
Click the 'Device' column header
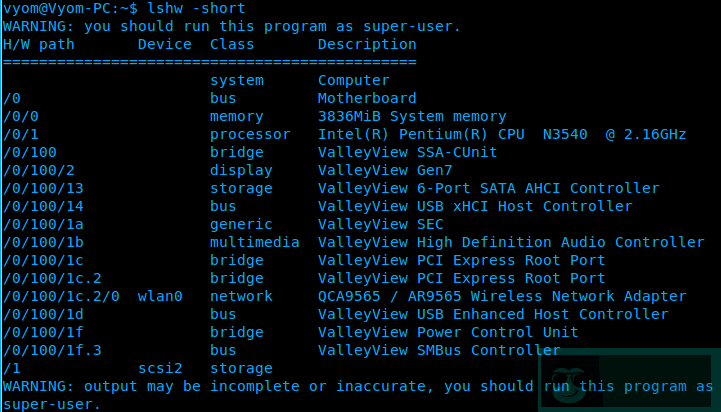tap(165, 44)
